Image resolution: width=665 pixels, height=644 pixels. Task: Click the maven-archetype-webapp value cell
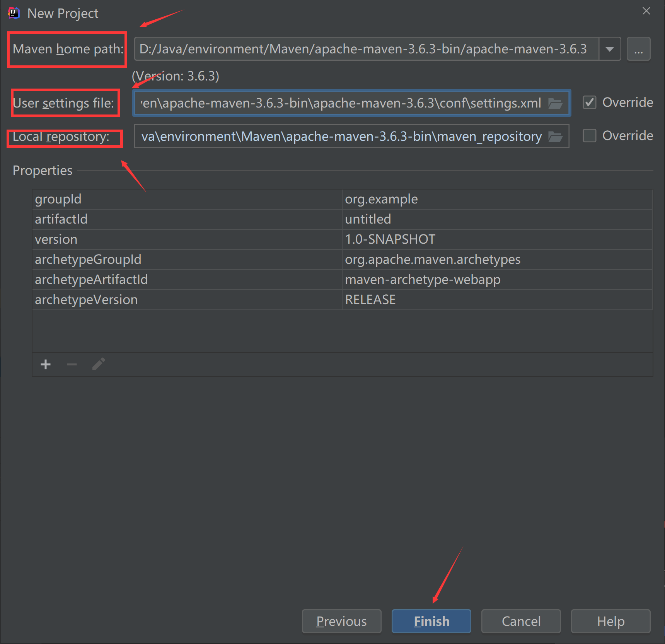(x=497, y=280)
